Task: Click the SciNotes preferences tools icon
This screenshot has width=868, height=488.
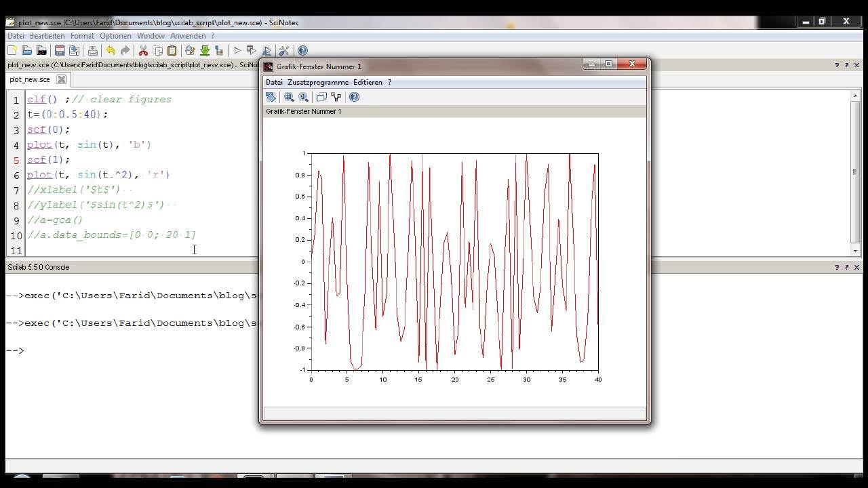Action: click(284, 50)
